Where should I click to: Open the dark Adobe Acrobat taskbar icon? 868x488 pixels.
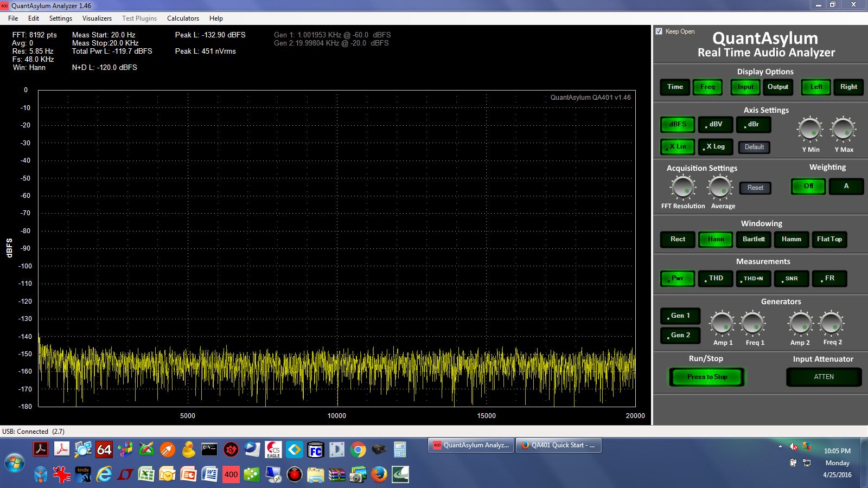coord(41,450)
